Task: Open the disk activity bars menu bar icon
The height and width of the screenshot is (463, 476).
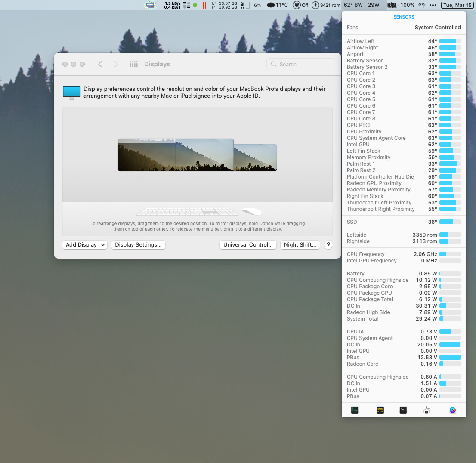Action: coord(187,5)
